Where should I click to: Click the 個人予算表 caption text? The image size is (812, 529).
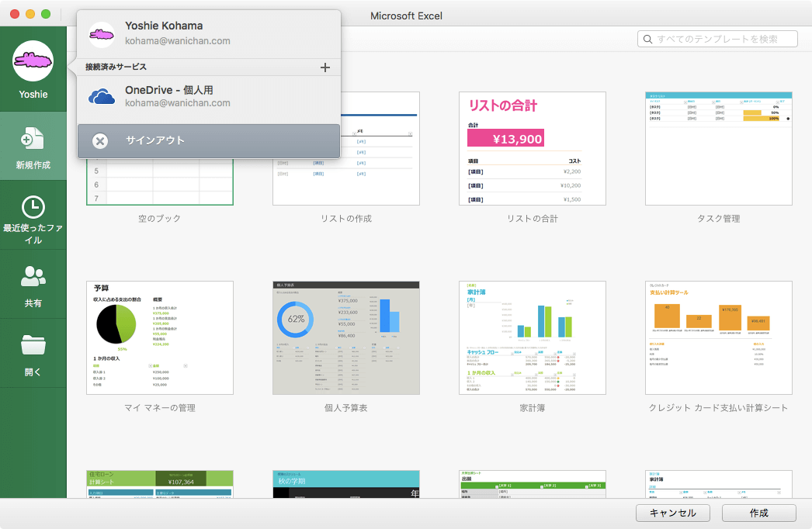pos(346,408)
